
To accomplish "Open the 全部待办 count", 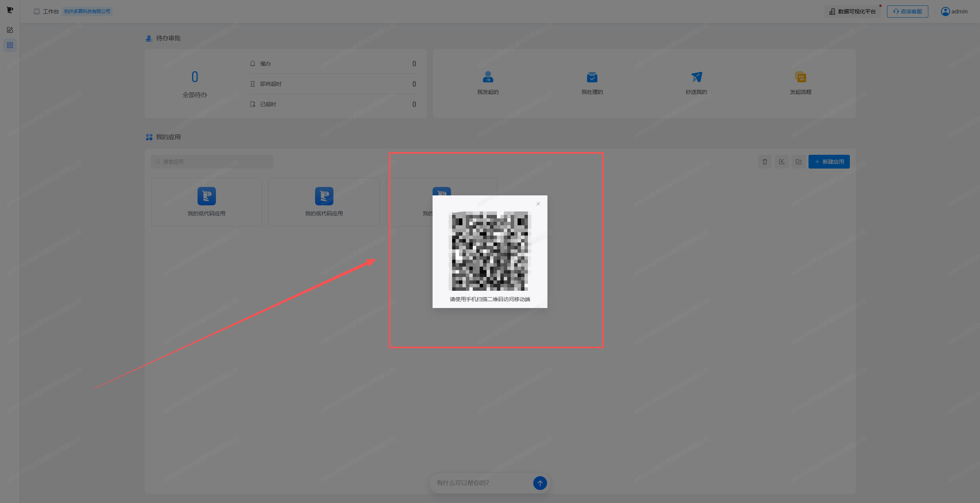I will (195, 77).
